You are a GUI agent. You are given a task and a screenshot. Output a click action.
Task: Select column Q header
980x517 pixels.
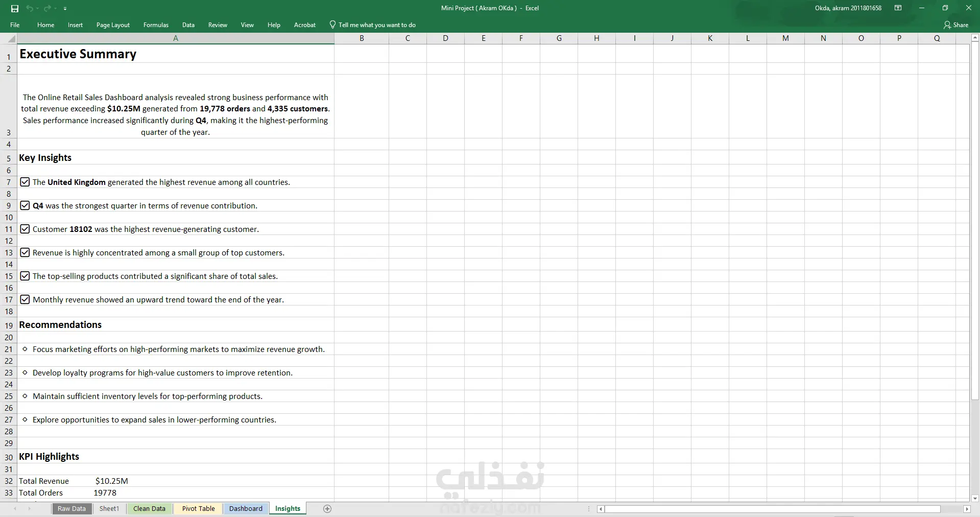pos(937,38)
